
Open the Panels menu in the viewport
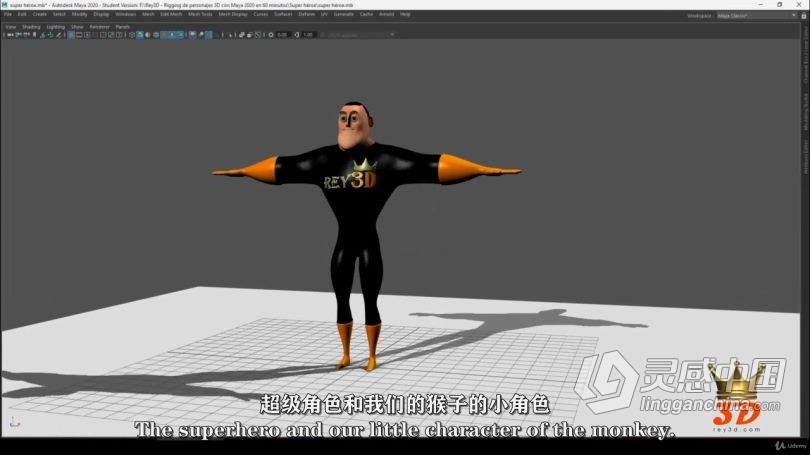coord(123,26)
